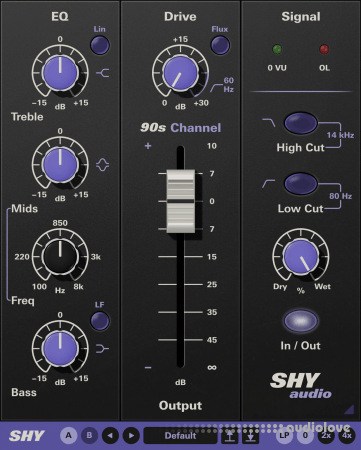Click the Bass shelf curve icon
This screenshot has width=361, height=450.
click(103, 349)
